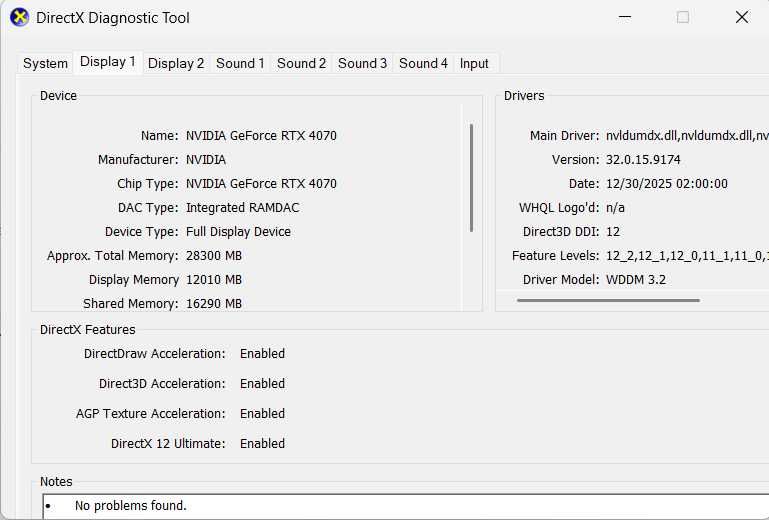Click the driver version 32.0.15.9174
Screen dimensions: 769x520
(x=643, y=160)
